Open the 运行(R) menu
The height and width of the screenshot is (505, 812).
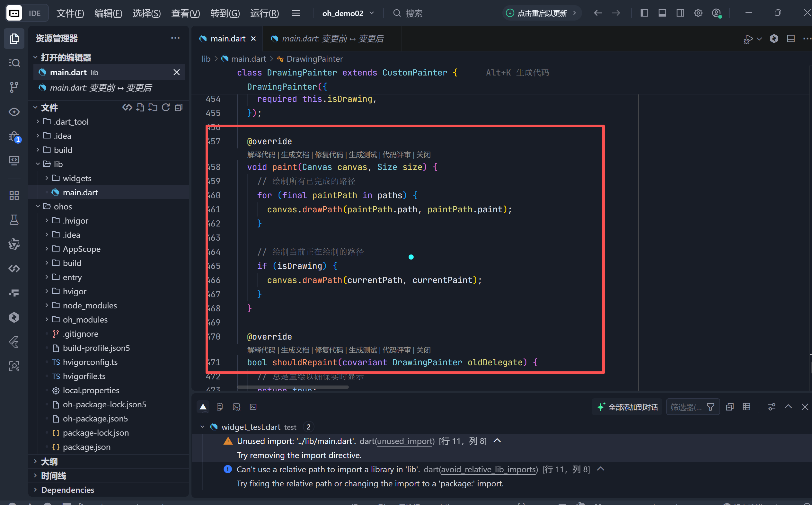pos(264,13)
